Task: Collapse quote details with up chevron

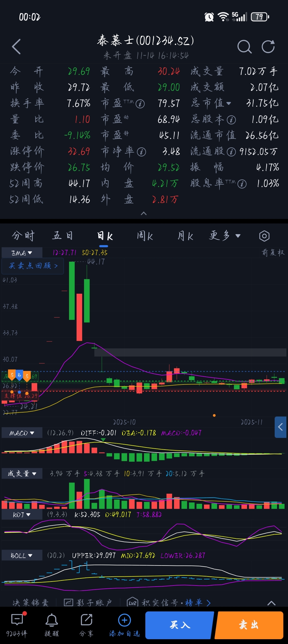Action: [x=144, y=213]
